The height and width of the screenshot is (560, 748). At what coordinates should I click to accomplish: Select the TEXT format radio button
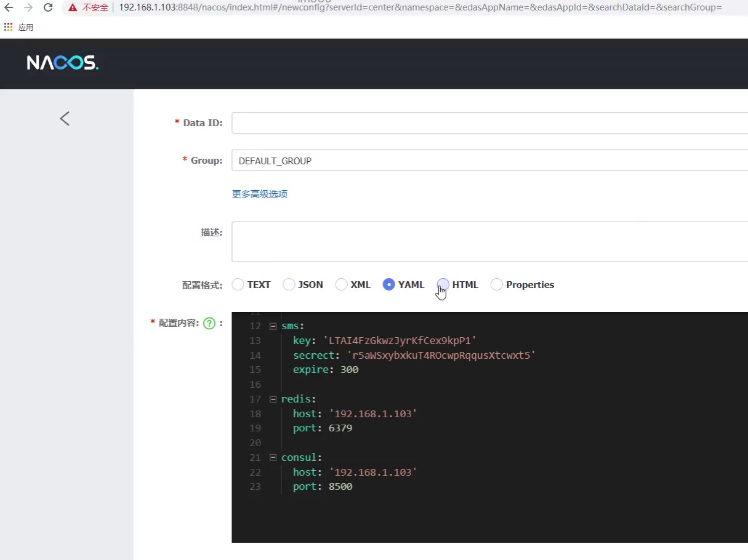[x=238, y=284]
